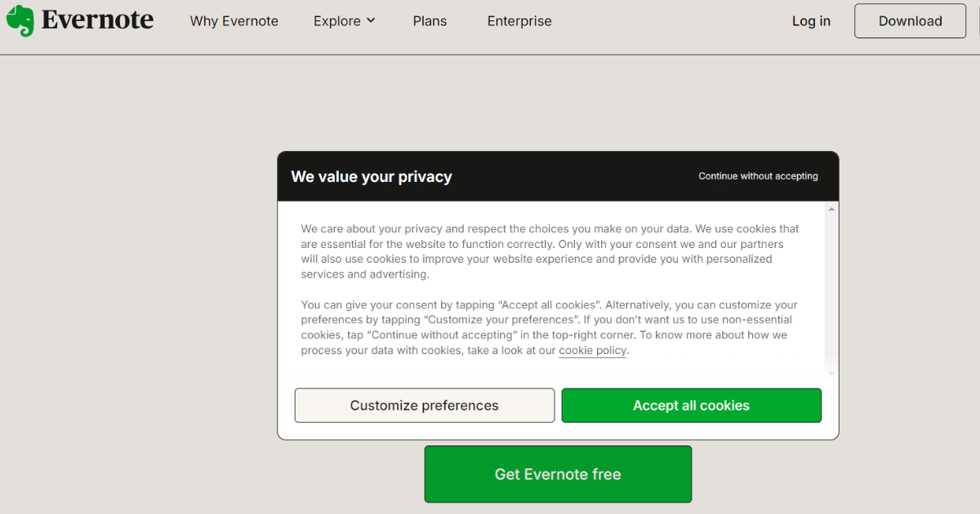The height and width of the screenshot is (514, 980).
Task: Select Why Evernote in the navigation
Action: (234, 21)
